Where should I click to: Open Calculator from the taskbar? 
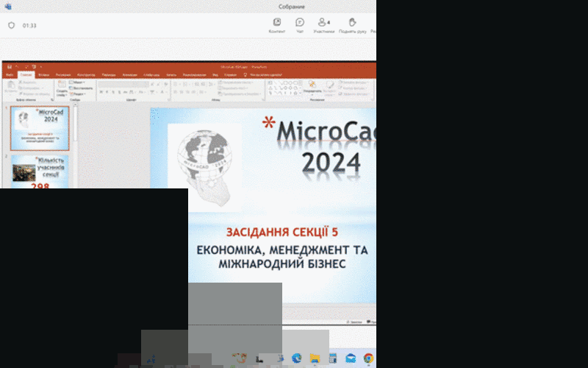pyautogui.click(x=333, y=358)
